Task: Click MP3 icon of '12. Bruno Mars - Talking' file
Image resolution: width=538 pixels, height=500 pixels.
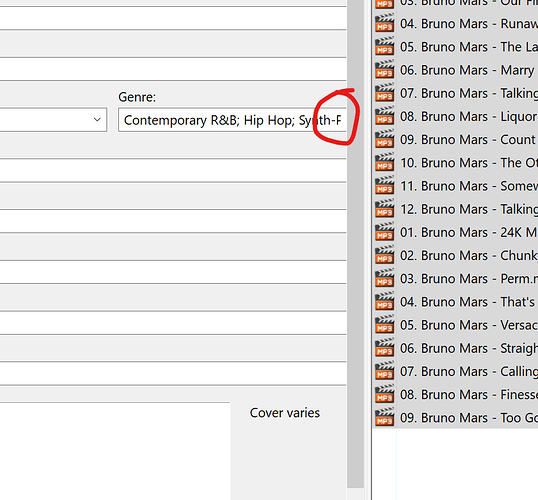Action: pyautogui.click(x=384, y=209)
